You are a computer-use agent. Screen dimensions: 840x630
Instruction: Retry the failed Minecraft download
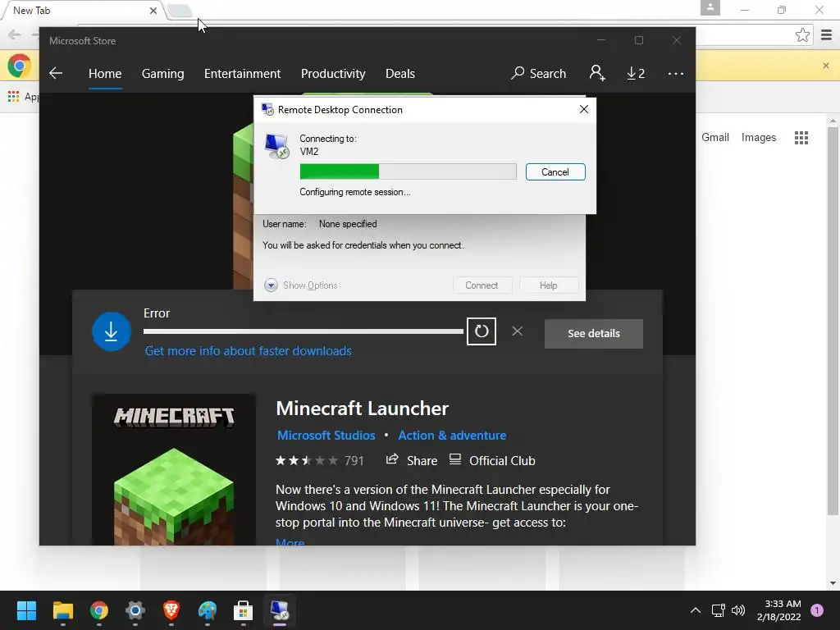tap(481, 331)
